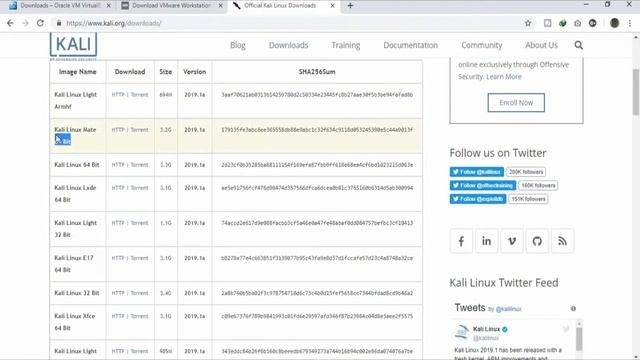Open the user profile avatar
Image resolution: width=640 pixels, height=360 pixels.
(x=614, y=23)
